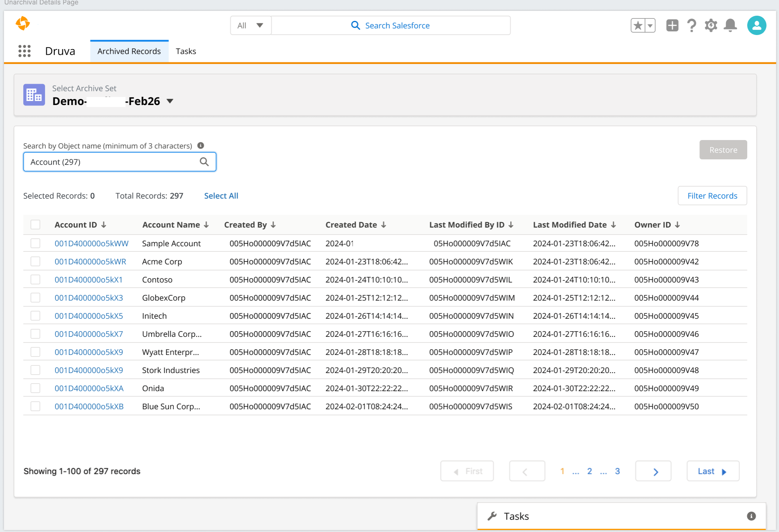779x532 pixels.
Task: Click the object search field Account (297)
Action: (120, 162)
